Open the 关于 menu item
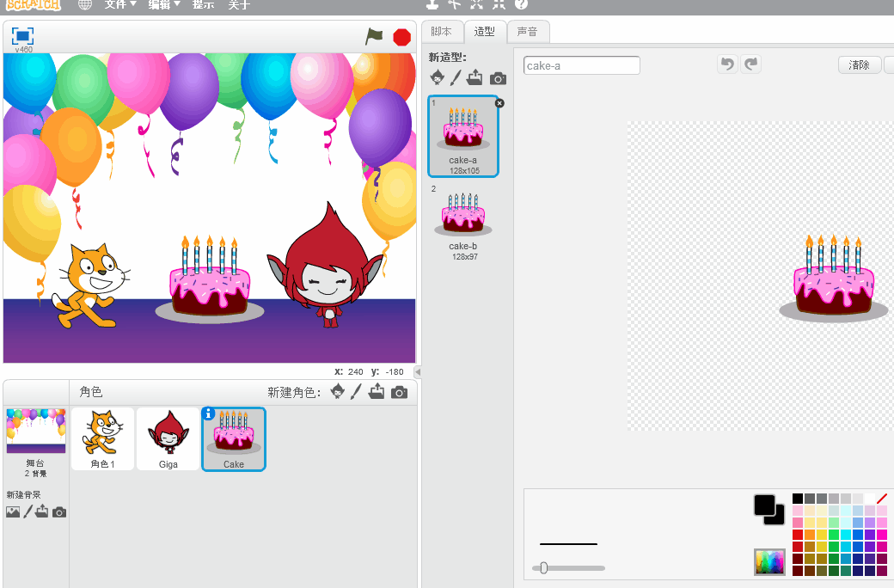The height and width of the screenshot is (588, 894). (x=239, y=4)
